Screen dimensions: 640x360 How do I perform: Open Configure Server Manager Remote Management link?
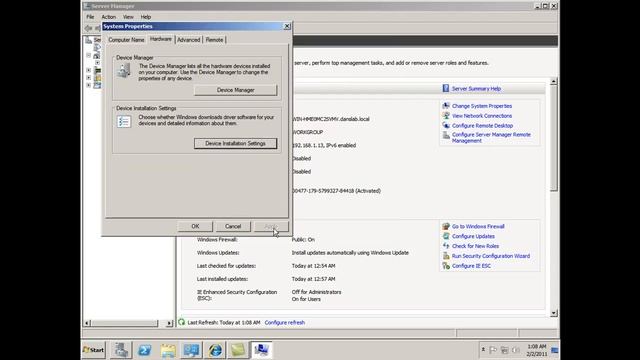[x=491, y=138]
